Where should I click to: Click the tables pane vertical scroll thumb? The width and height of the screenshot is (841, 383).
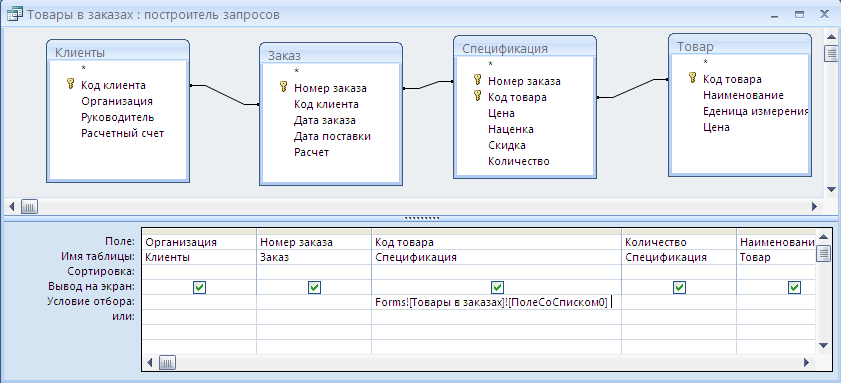pyautogui.click(x=831, y=53)
